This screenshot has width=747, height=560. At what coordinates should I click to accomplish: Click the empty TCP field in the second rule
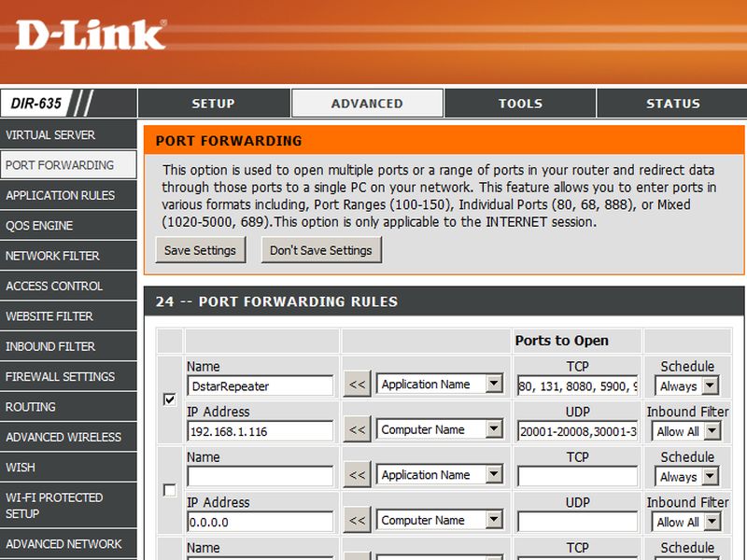click(x=577, y=476)
